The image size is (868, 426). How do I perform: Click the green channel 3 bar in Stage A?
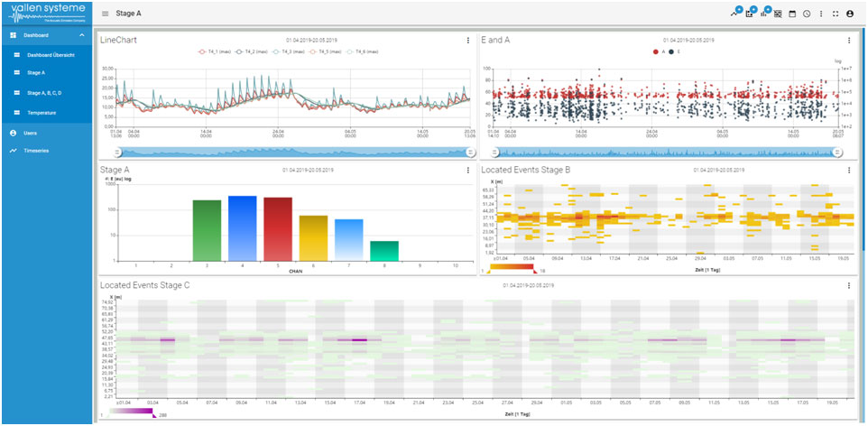[x=207, y=230]
